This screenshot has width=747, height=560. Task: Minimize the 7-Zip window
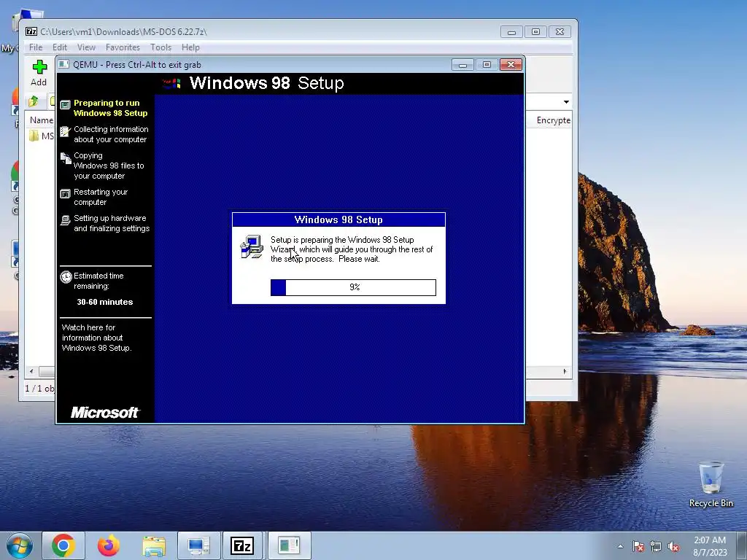pyautogui.click(x=511, y=32)
